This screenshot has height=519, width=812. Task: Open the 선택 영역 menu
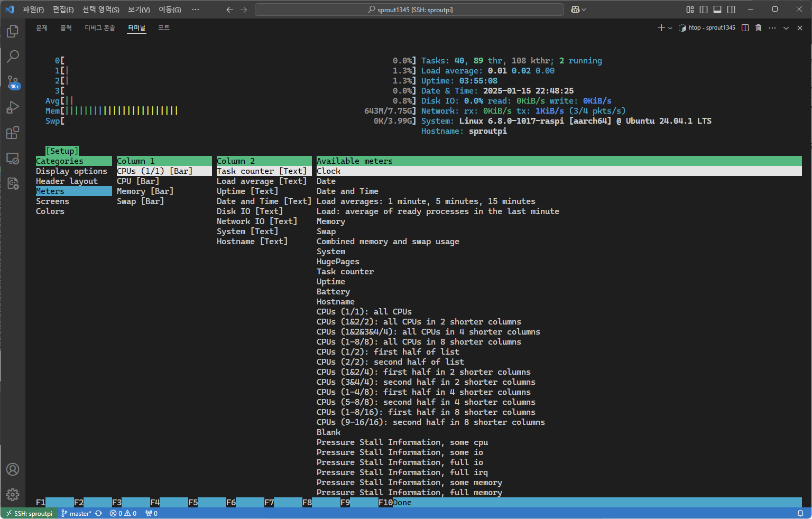point(101,10)
